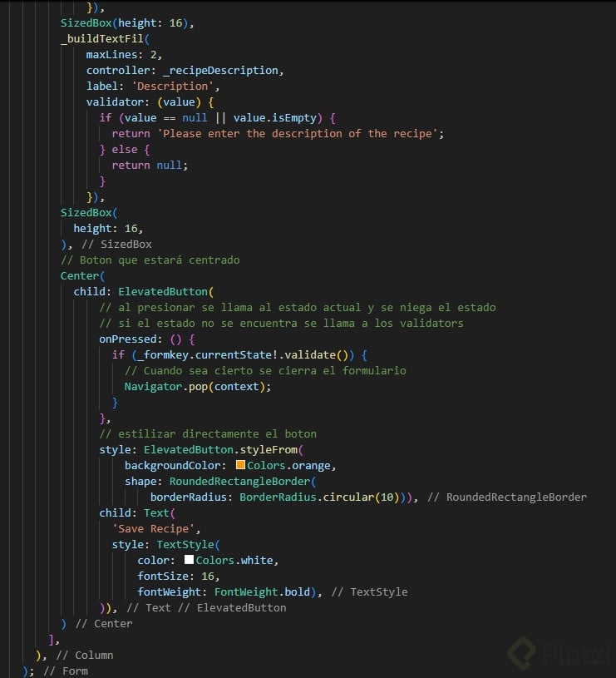Click comment starting '// si el estado no'
Viewport: 616px width, 678px height.
[281, 323]
